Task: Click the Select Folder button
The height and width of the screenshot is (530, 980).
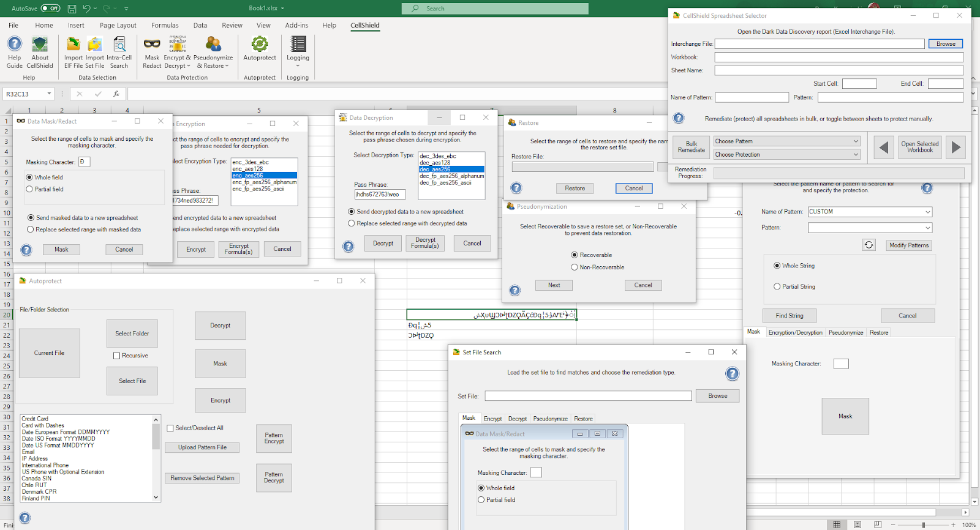Action: coord(132,334)
